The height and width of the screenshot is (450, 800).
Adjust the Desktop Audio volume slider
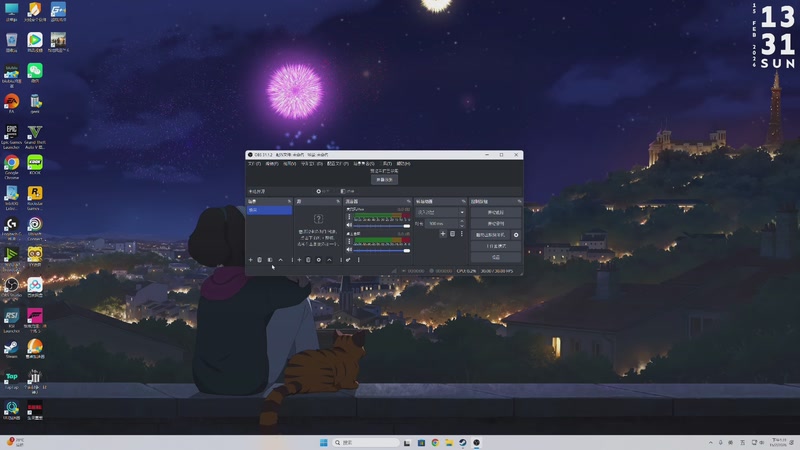381,251
